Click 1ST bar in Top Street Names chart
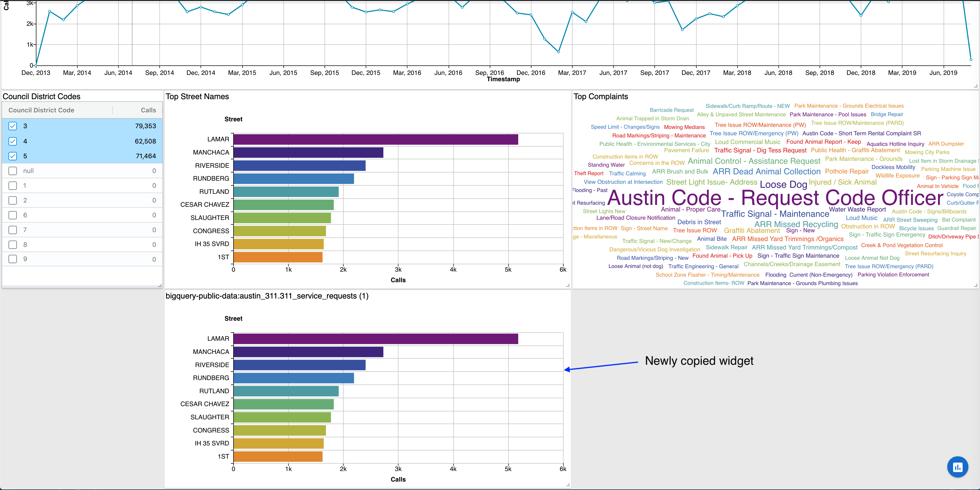This screenshot has width=980, height=490. pyautogui.click(x=278, y=257)
